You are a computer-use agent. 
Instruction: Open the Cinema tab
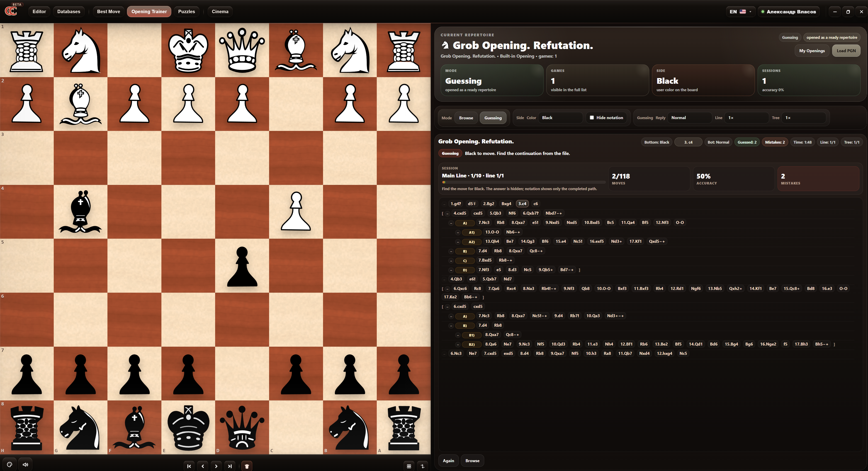pyautogui.click(x=220, y=12)
